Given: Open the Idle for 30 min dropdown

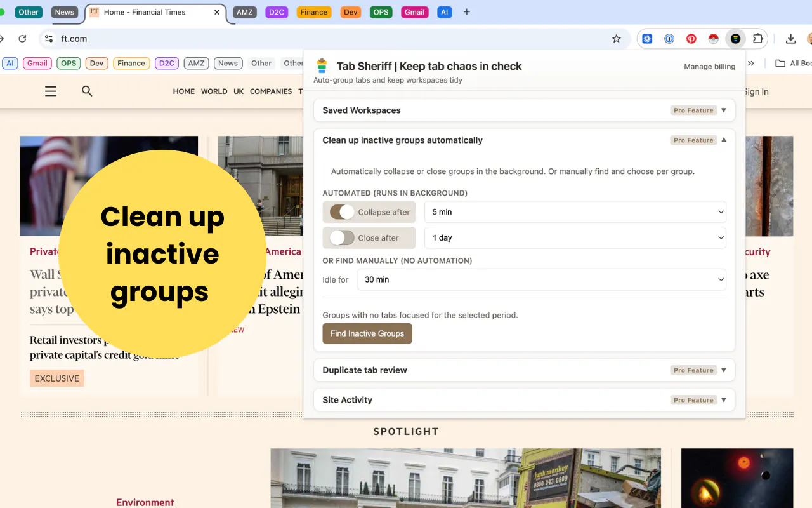Looking at the screenshot, I should 541,279.
